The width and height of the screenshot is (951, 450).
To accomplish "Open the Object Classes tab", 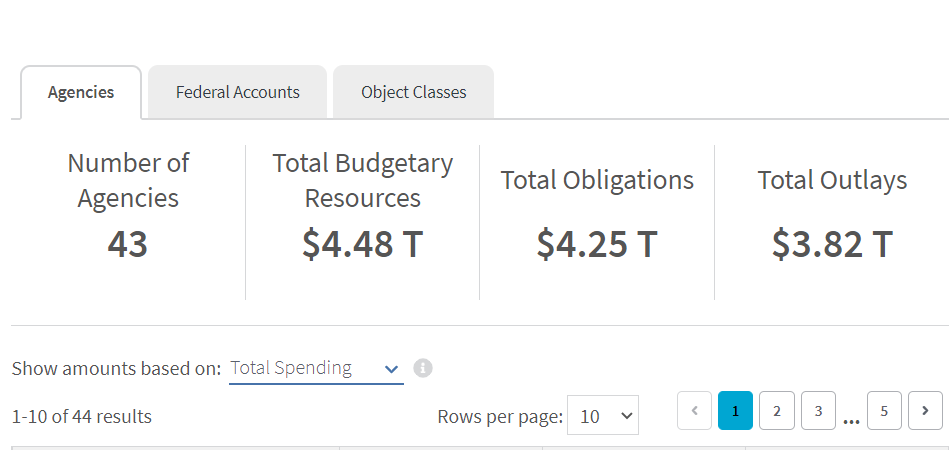I will (414, 92).
